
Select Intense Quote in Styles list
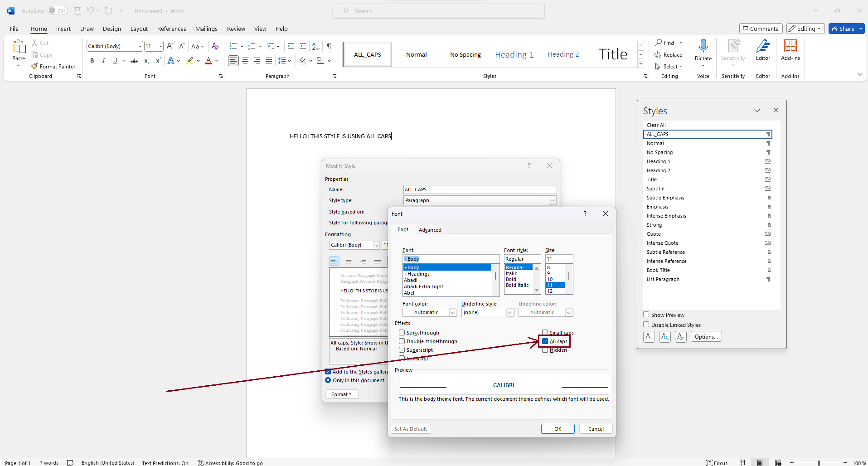(x=662, y=243)
